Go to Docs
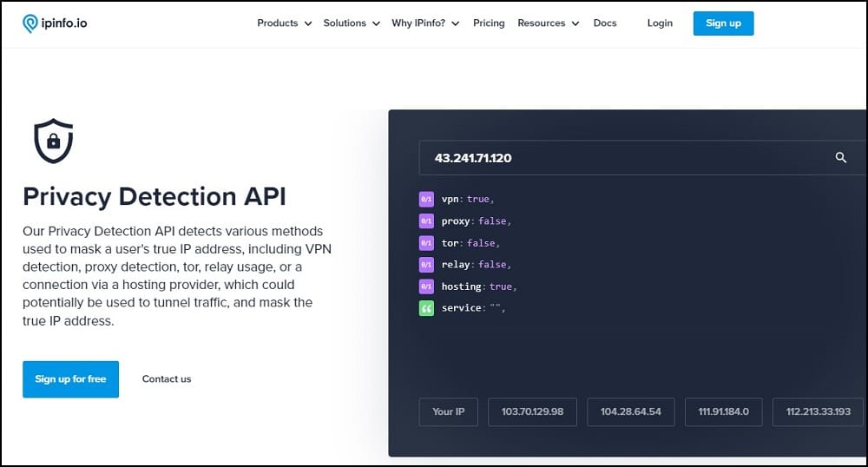868x467 pixels. point(604,23)
